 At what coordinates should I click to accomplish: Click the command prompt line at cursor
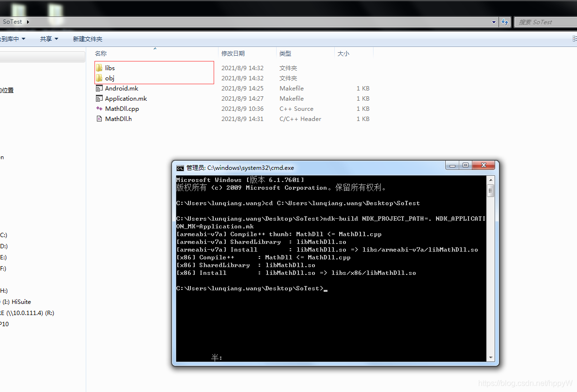click(x=252, y=288)
